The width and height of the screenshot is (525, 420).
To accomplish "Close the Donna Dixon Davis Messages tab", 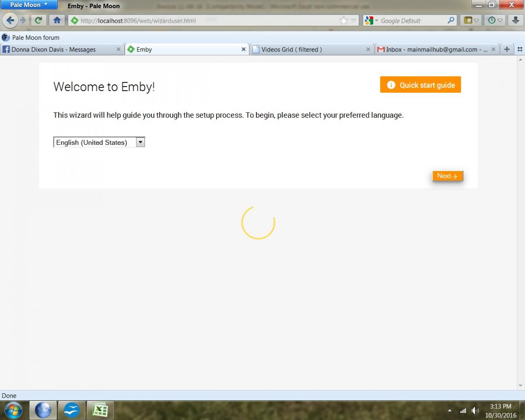I will coord(118,49).
